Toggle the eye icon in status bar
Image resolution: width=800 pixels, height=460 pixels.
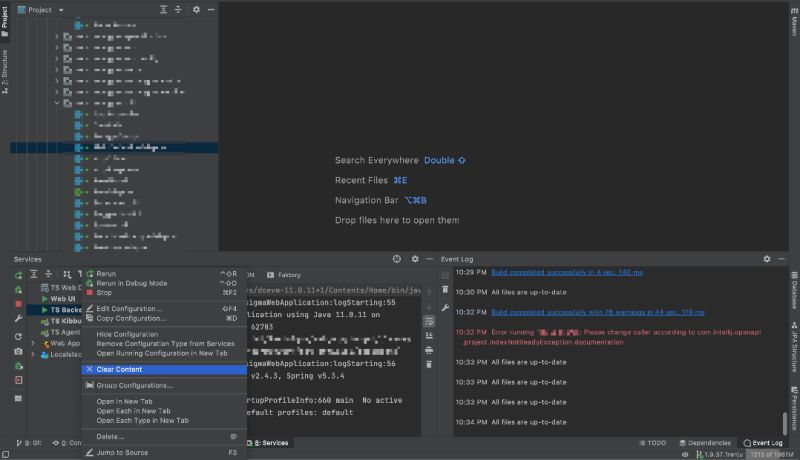click(x=685, y=454)
